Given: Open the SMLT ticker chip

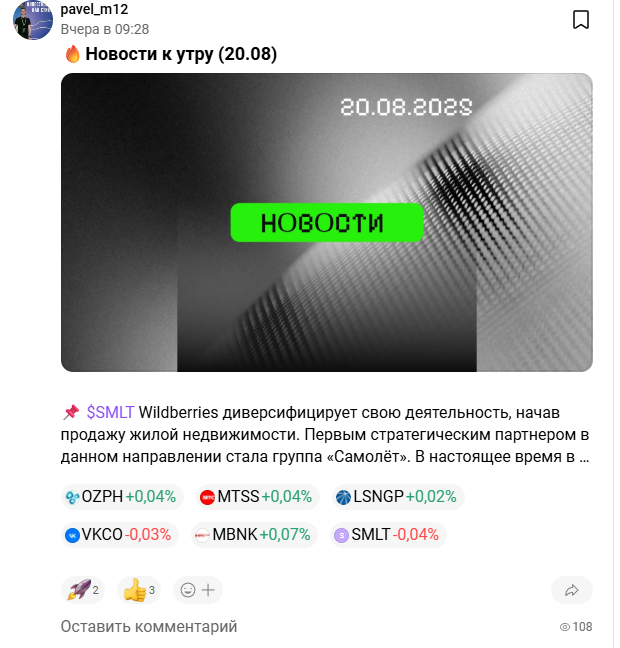Looking at the screenshot, I should [388, 535].
